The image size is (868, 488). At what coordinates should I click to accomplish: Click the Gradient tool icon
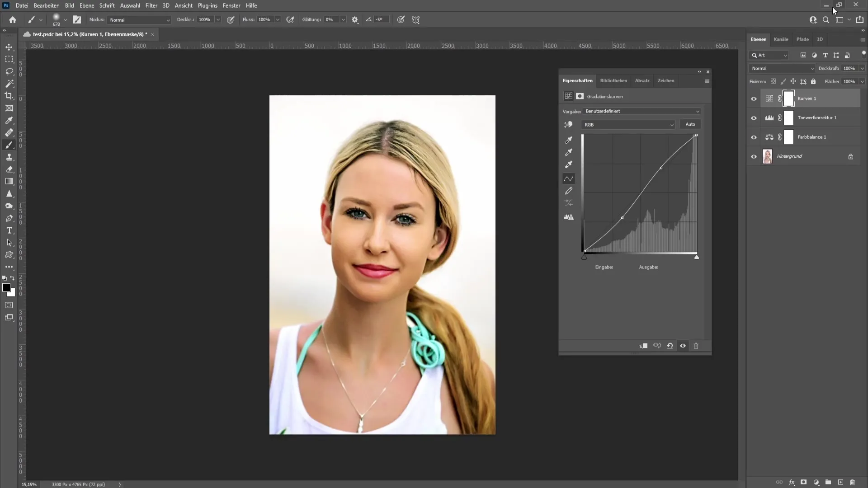[9, 182]
